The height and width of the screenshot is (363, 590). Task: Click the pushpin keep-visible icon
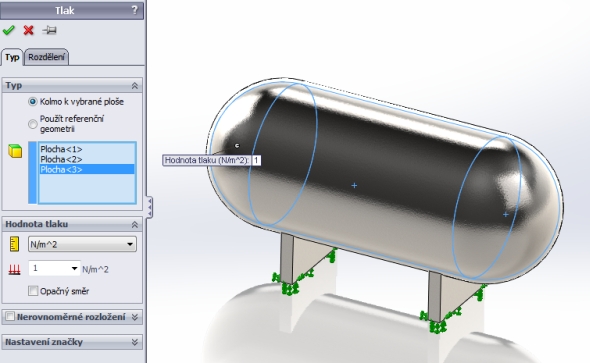pos(49,30)
